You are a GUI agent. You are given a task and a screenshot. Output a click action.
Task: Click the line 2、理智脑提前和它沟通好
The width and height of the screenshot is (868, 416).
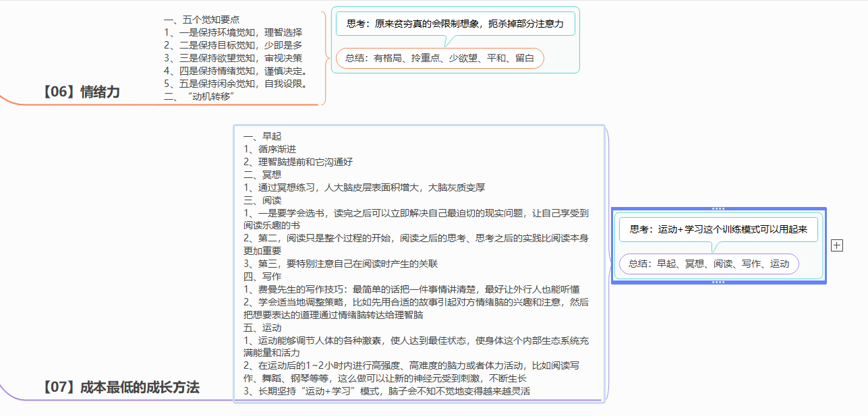(298, 162)
